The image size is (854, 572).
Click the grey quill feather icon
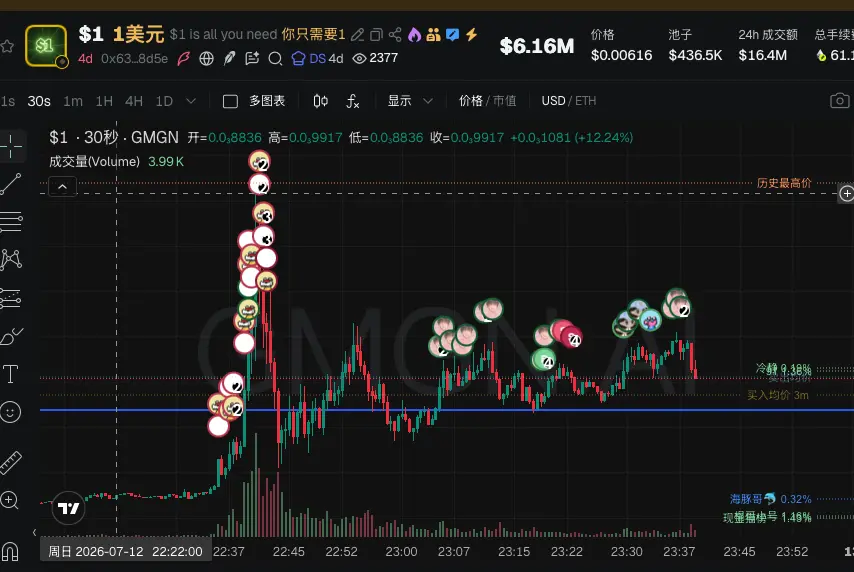click(229, 58)
